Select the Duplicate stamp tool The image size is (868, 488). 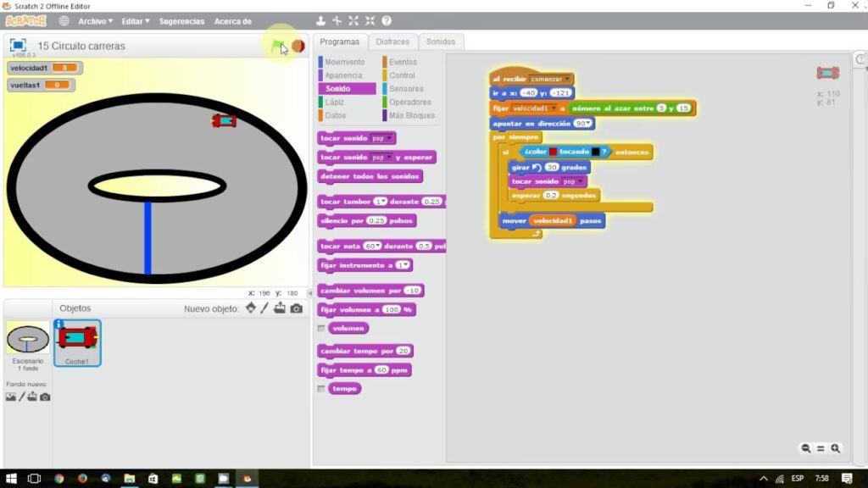[x=320, y=20]
